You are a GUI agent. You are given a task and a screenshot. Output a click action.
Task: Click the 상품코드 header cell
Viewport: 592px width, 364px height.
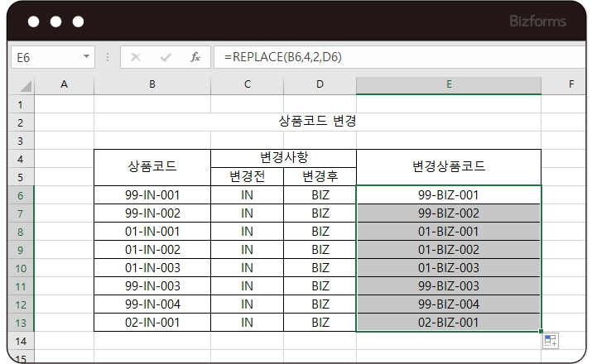tap(152, 167)
